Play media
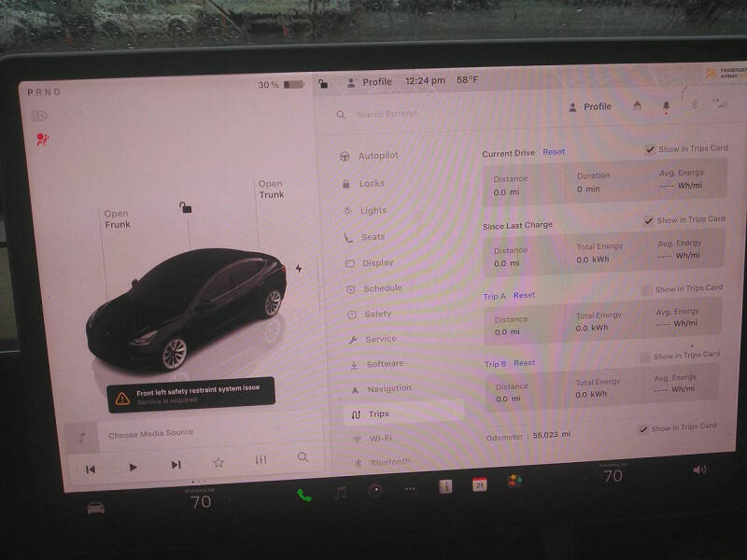Viewport: 747px width, 560px height. click(133, 468)
